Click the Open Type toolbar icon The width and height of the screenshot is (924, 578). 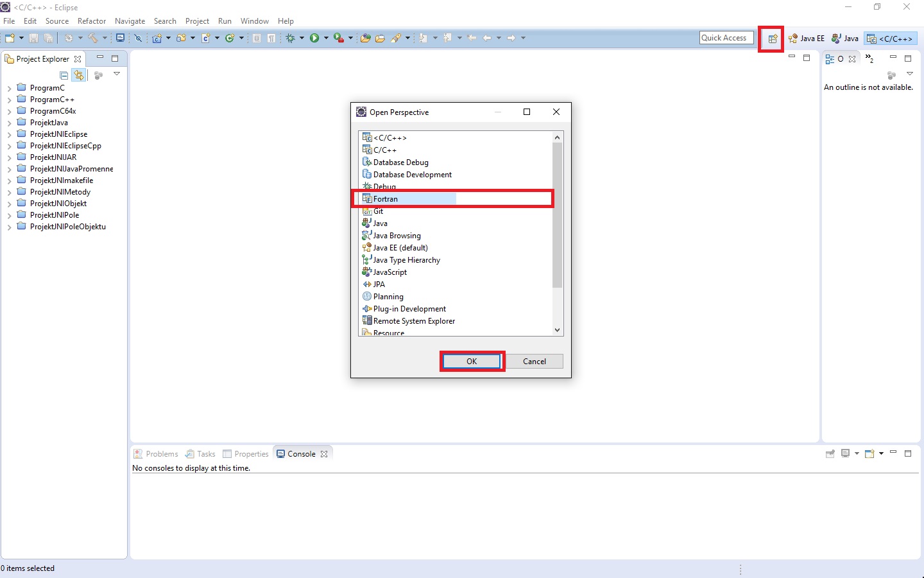tap(365, 38)
